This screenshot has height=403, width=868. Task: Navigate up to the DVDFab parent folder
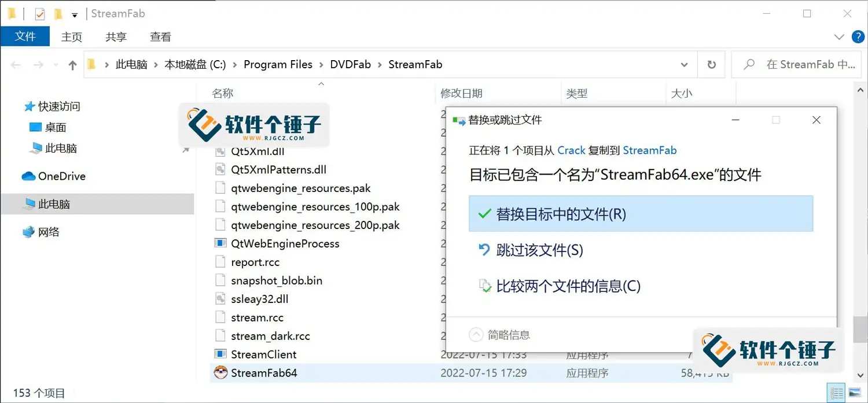click(72, 64)
